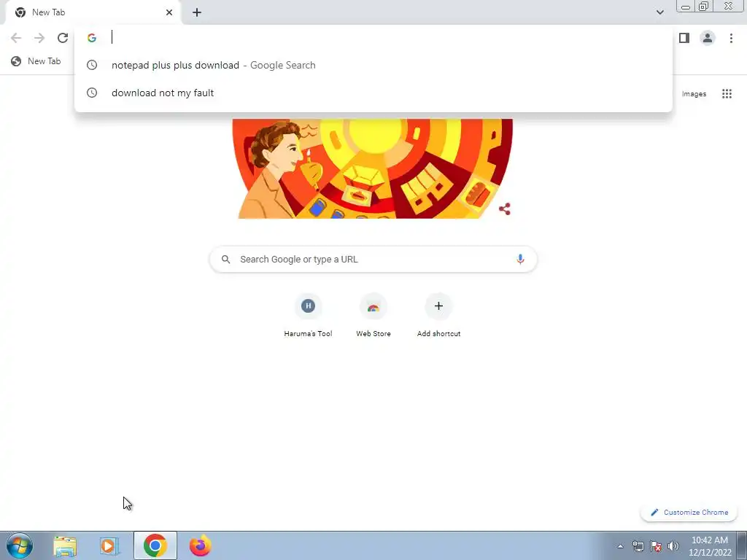This screenshot has width=747, height=560.
Task: Click the search magnifier icon in the search box
Action: pyautogui.click(x=226, y=260)
